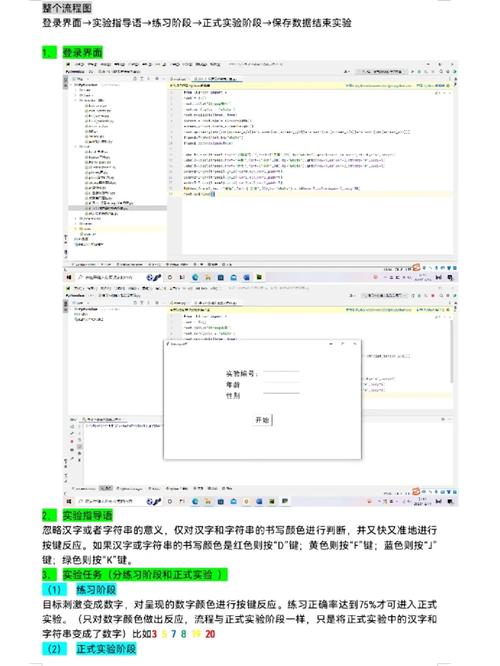This screenshot has height=666, width=500.
Task: Click the orange Sogou input icon in the second screenshot's tray
Action: [417, 491]
